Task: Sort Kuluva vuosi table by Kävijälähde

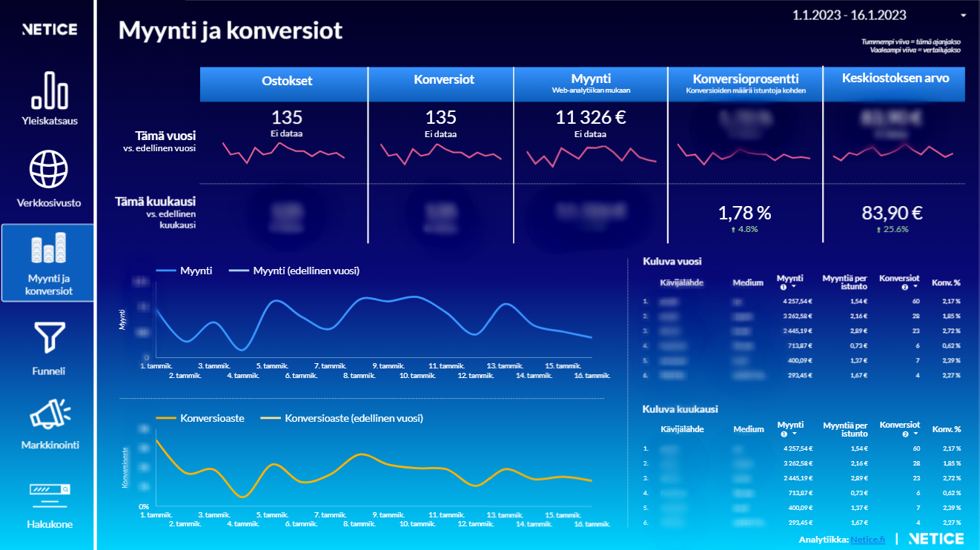Action: click(x=681, y=282)
